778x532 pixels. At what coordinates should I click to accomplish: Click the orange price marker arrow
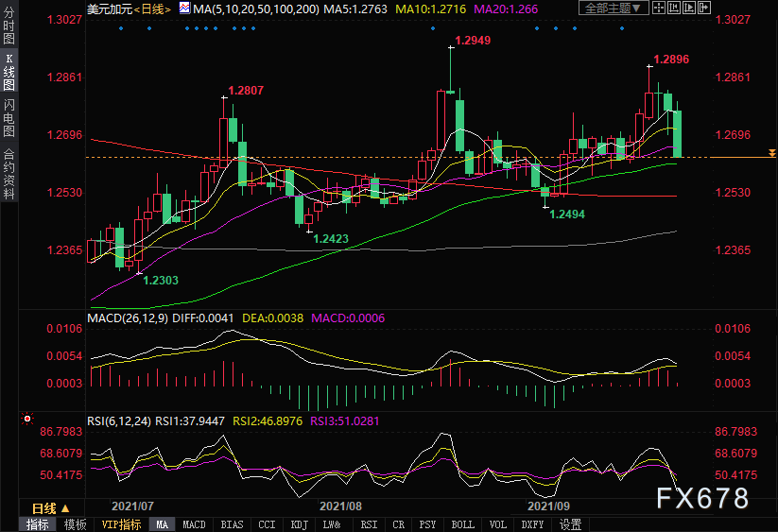pyautogui.click(x=772, y=153)
